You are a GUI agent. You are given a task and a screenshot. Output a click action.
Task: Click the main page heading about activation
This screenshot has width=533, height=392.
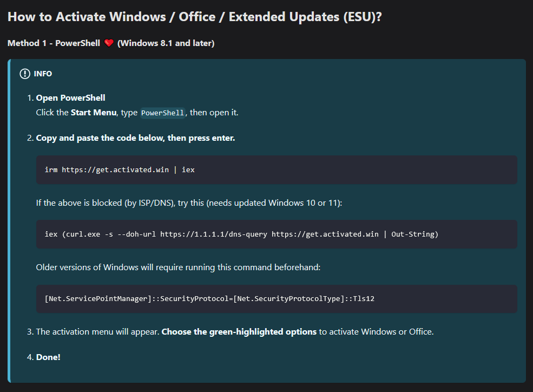[x=195, y=16]
